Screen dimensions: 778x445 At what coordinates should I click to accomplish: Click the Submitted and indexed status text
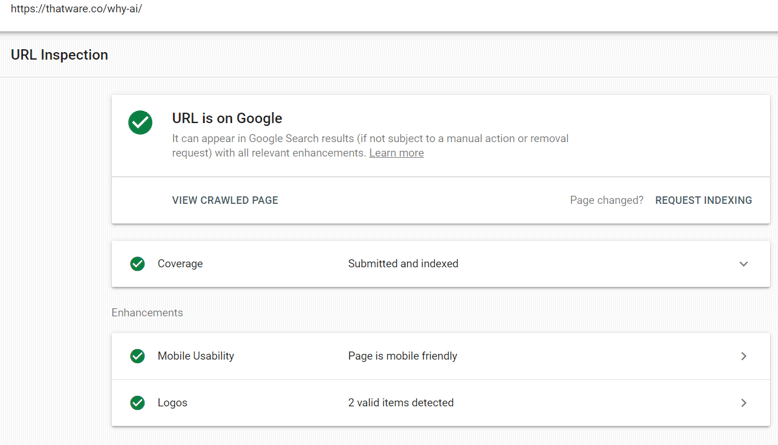pyautogui.click(x=403, y=264)
